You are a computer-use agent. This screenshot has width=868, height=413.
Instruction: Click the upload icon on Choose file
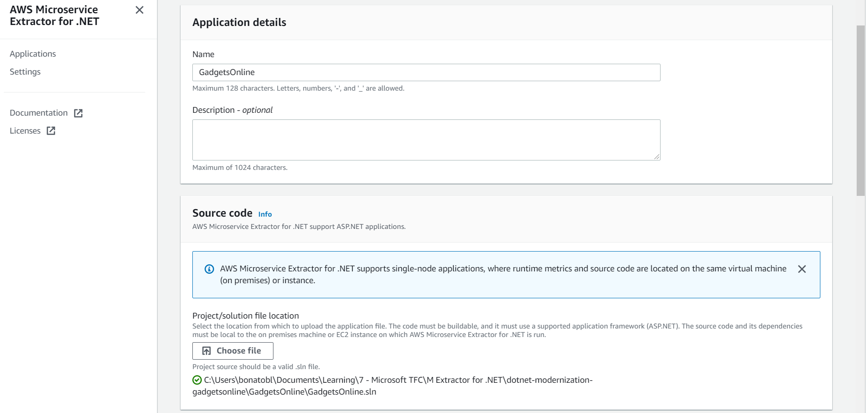coord(207,351)
